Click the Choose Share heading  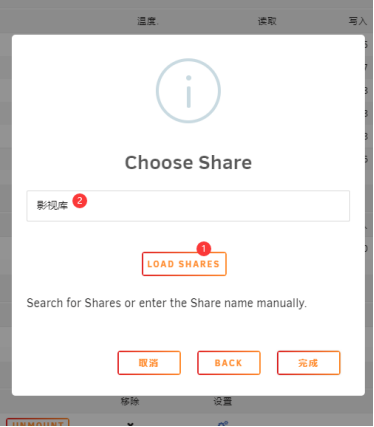[188, 163]
